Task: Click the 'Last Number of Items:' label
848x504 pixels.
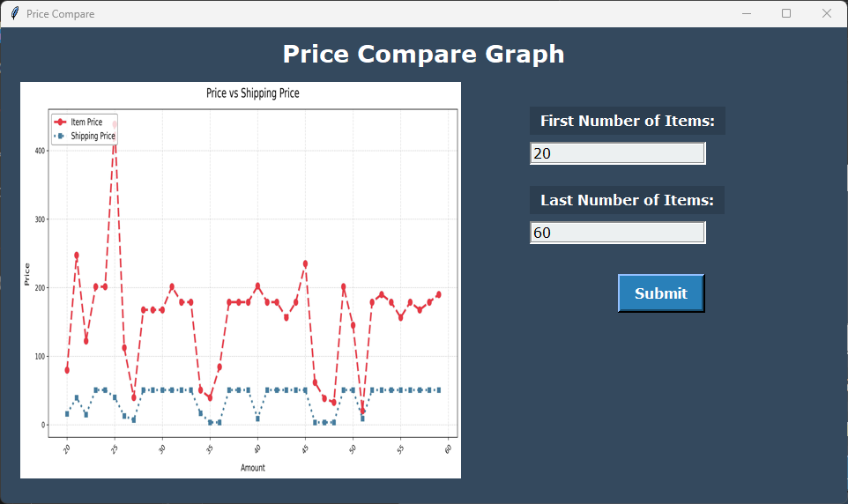Action: (628, 200)
